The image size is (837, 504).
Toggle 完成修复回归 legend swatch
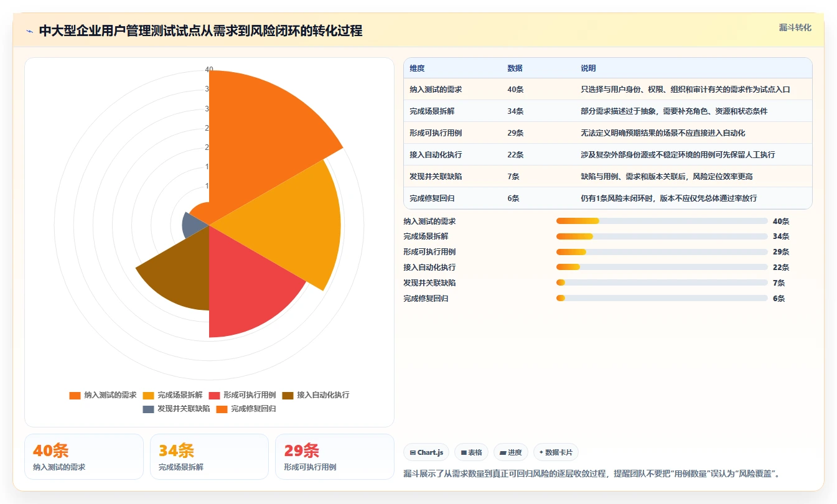pos(222,409)
